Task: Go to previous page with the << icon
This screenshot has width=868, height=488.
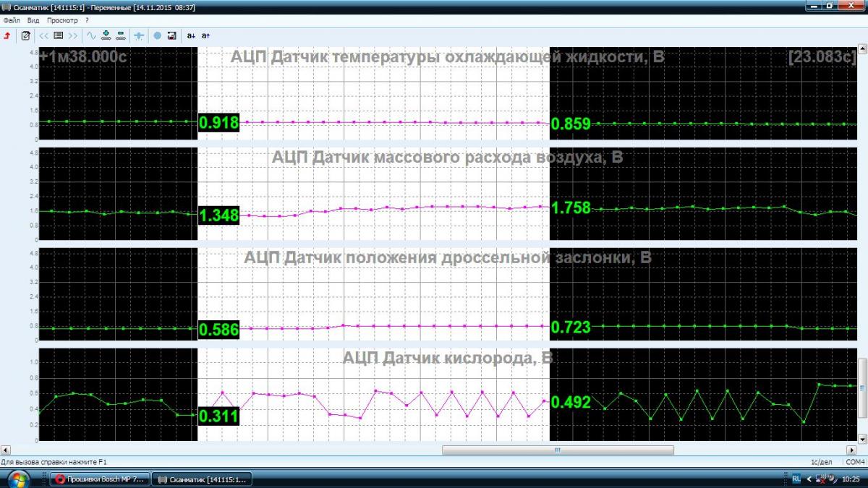Action: 44,35
